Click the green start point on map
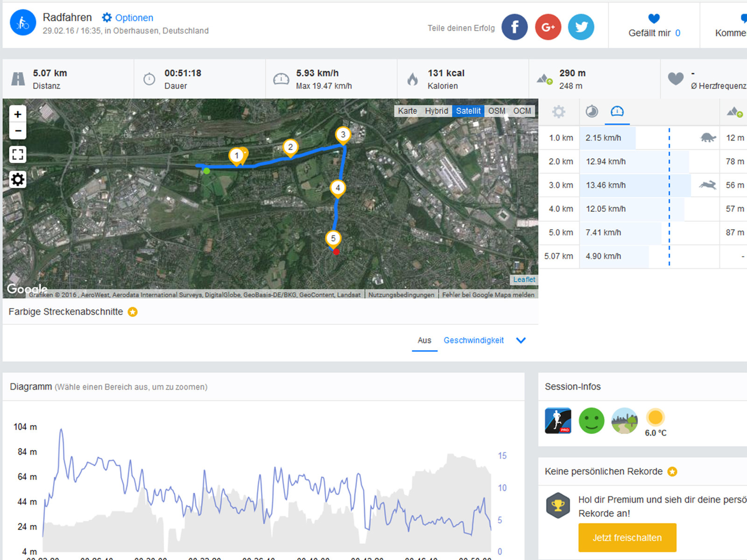This screenshot has width=747, height=560. click(207, 171)
